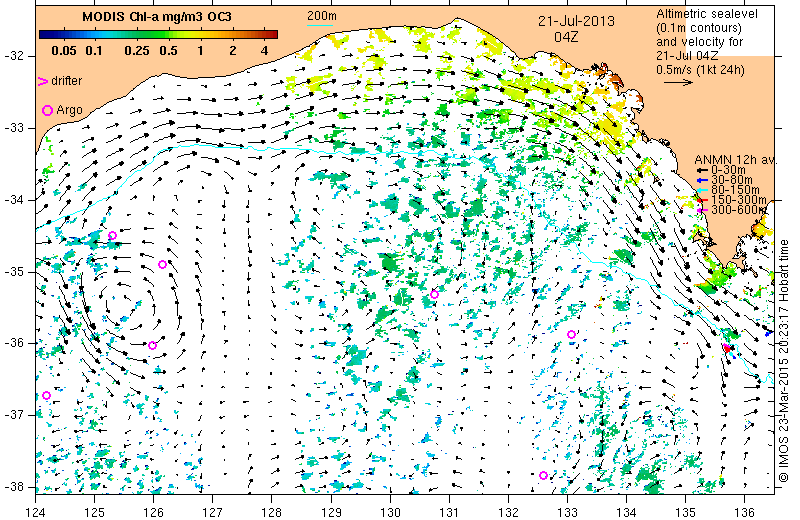Click the -35 latitude axis label
Viewport: 800px width, 520px height.
(14, 271)
